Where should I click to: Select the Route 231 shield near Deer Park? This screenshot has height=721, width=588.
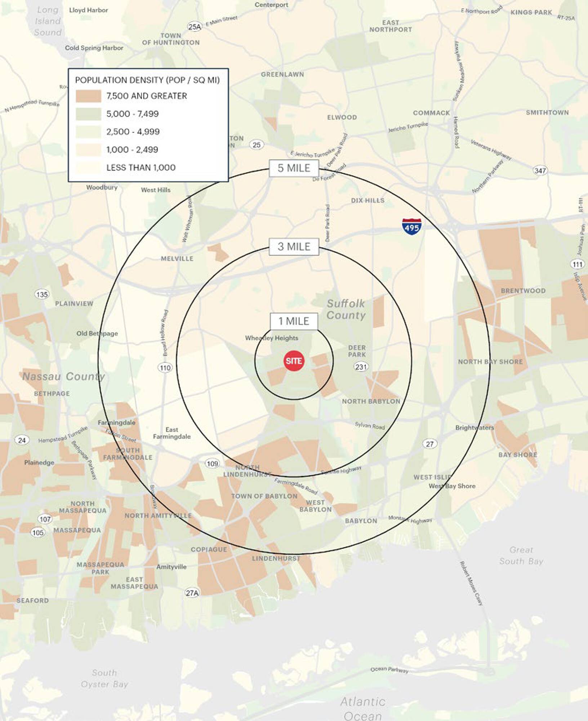[361, 367]
